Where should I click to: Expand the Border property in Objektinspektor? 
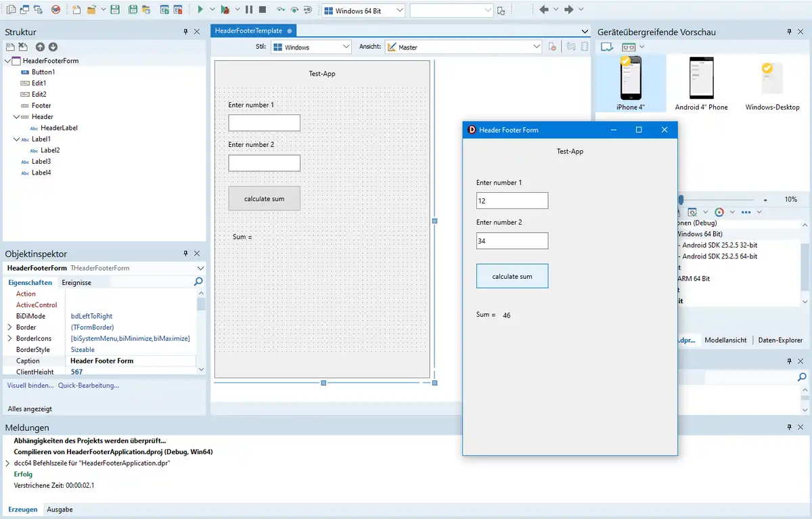coord(9,328)
